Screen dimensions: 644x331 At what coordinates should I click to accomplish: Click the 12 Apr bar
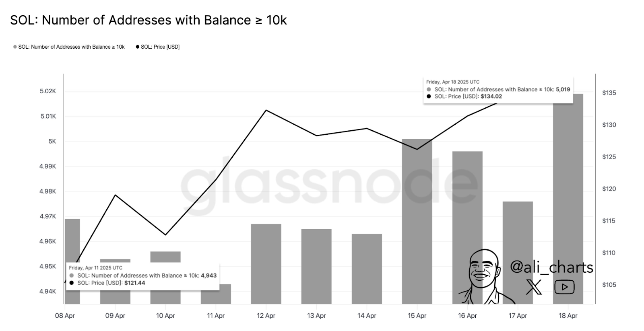click(266, 264)
